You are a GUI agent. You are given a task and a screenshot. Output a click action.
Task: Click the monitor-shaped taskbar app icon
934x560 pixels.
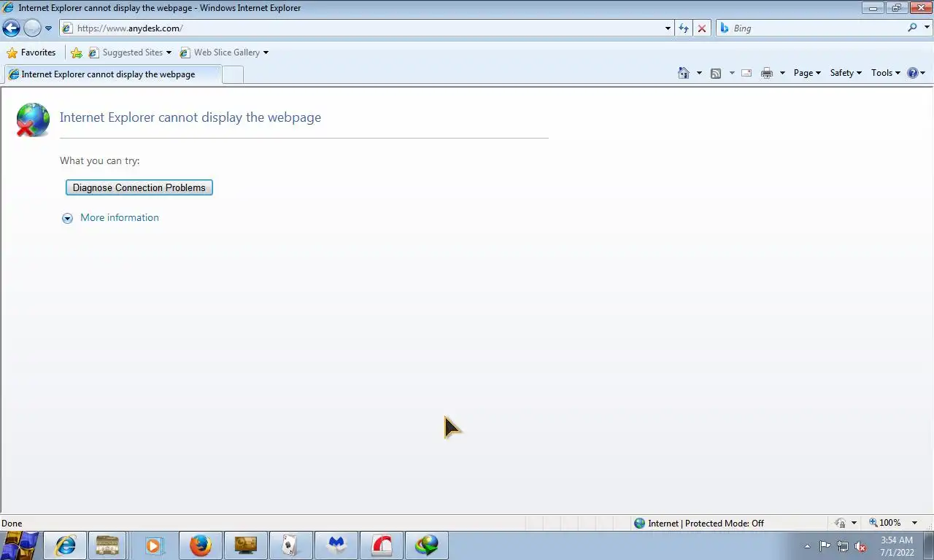point(246,545)
